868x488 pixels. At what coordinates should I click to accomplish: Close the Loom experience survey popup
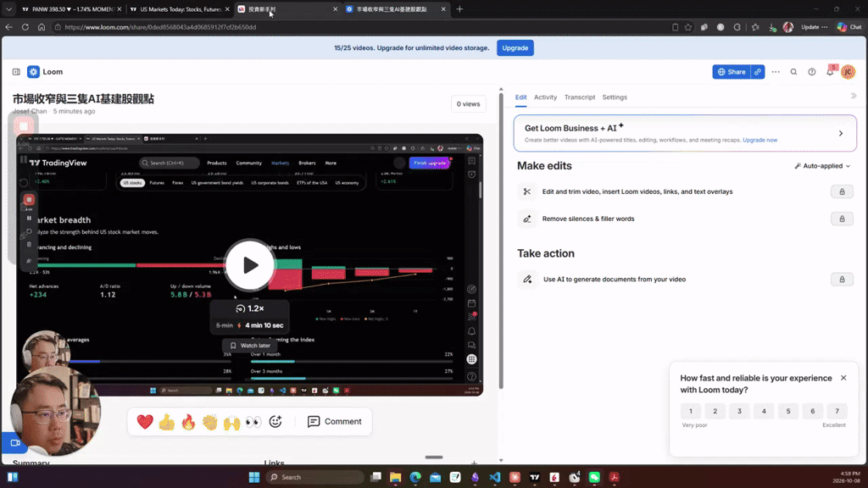[843, 378]
